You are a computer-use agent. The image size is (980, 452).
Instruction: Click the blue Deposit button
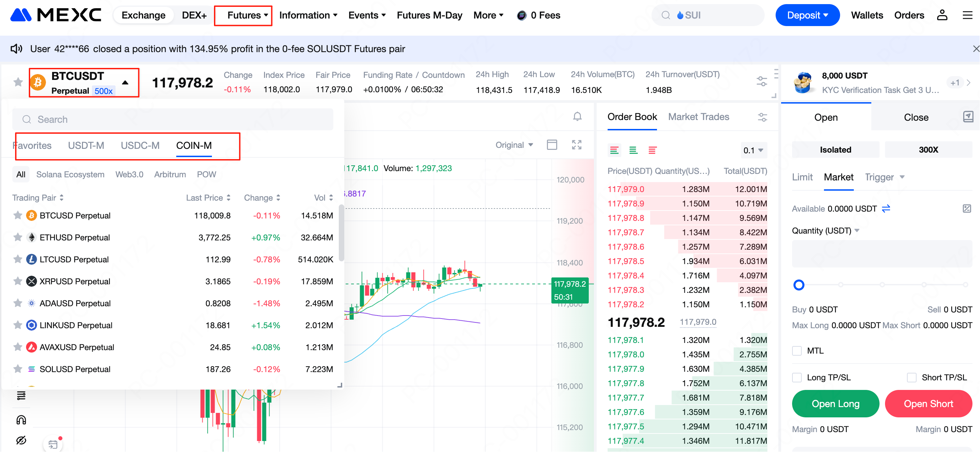(807, 15)
